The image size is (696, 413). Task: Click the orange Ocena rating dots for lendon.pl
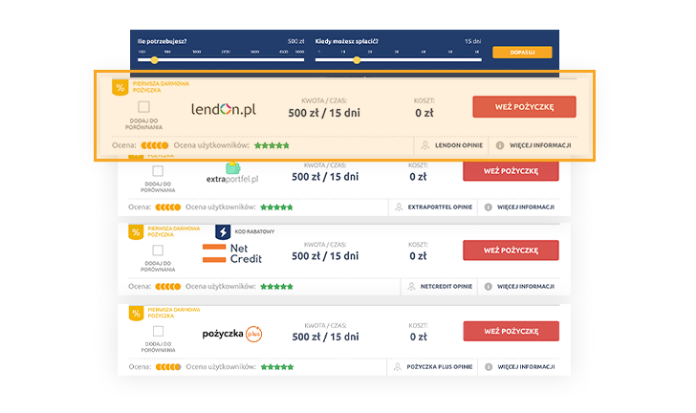(x=154, y=145)
